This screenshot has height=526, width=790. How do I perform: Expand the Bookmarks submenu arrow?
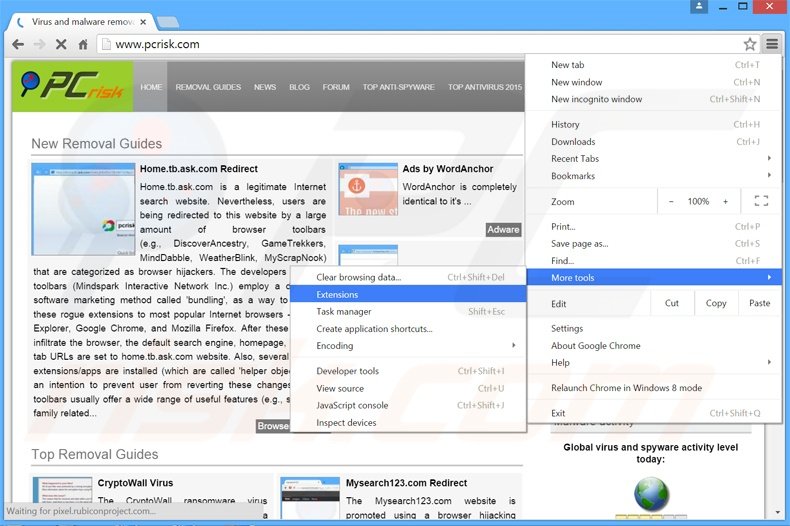pyautogui.click(x=769, y=175)
